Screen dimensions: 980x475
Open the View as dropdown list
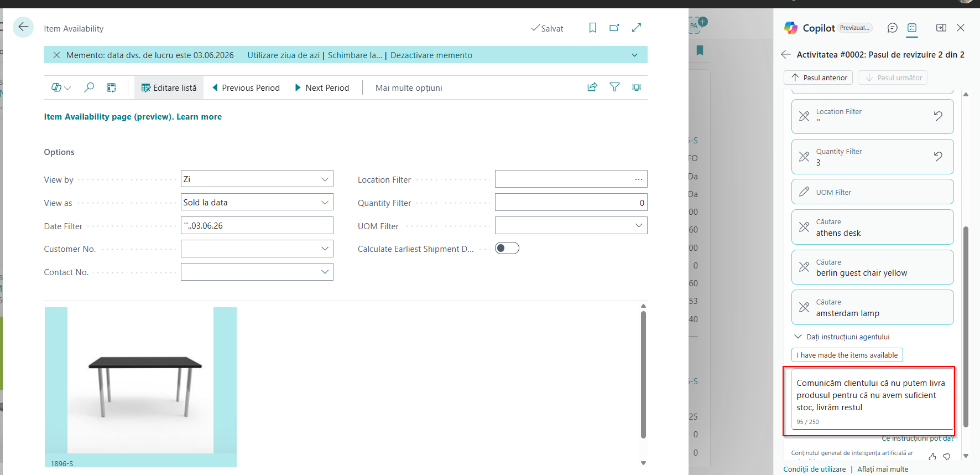tap(325, 203)
